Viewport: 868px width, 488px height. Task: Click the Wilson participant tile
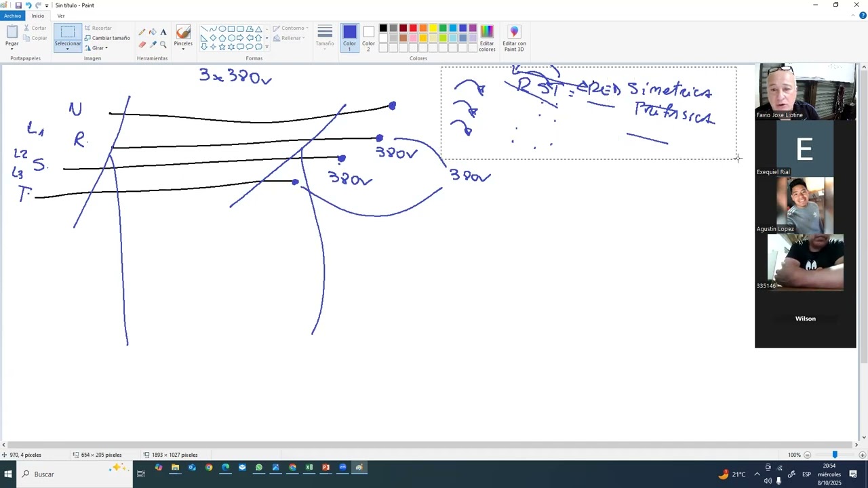coord(806,319)
